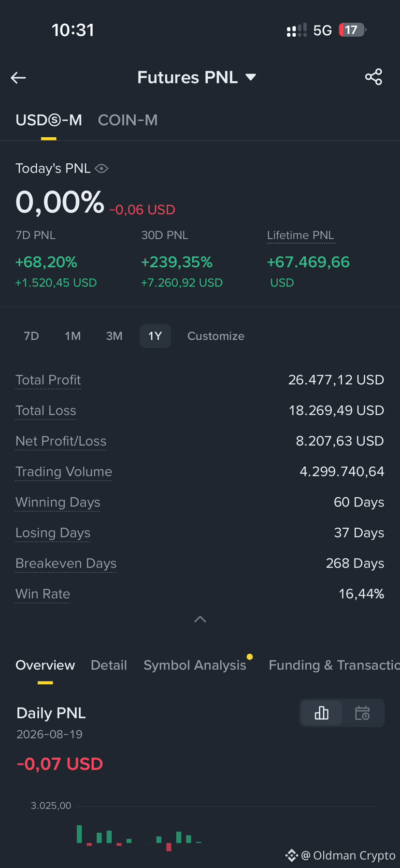
Task: Tap the back arrow icon
Action: tap(18, 77)
